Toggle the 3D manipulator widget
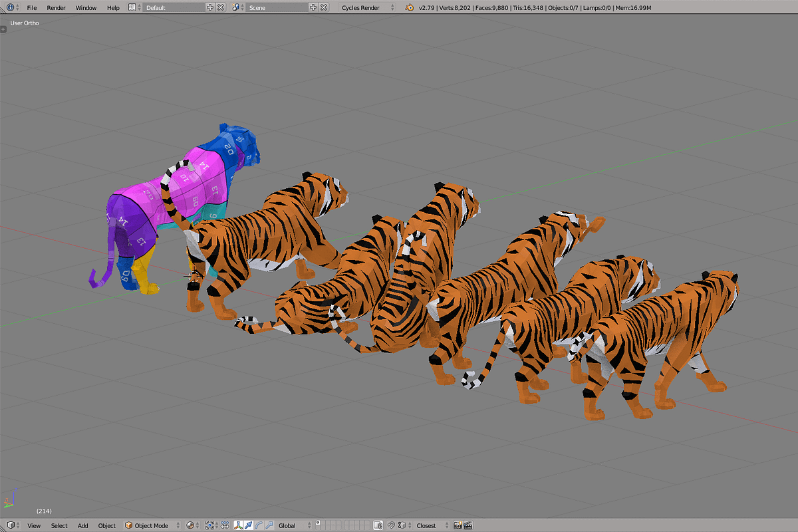 coord(238,525)
